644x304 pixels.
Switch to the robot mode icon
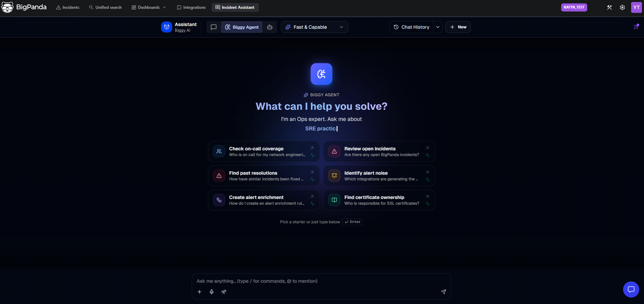pos(270,27)
